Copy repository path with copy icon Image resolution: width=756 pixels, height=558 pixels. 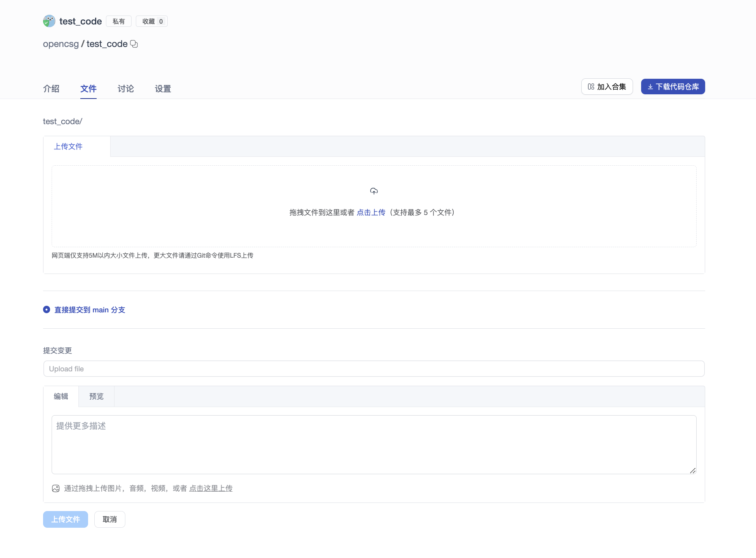click(x=134, y=44)
